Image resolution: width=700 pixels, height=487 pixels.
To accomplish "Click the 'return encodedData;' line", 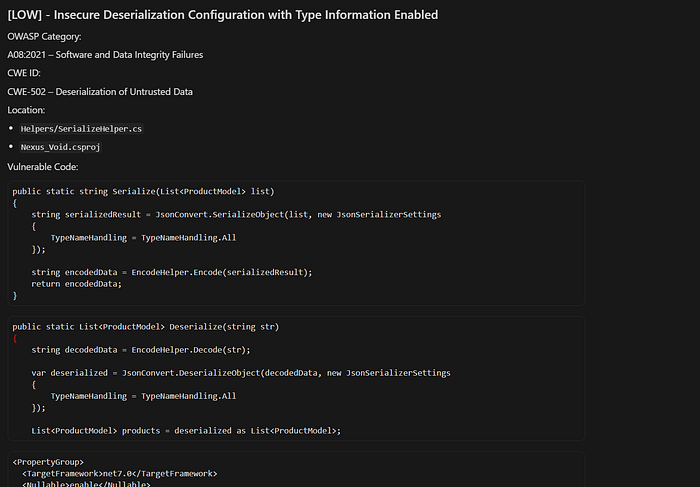I will [76, 284].
